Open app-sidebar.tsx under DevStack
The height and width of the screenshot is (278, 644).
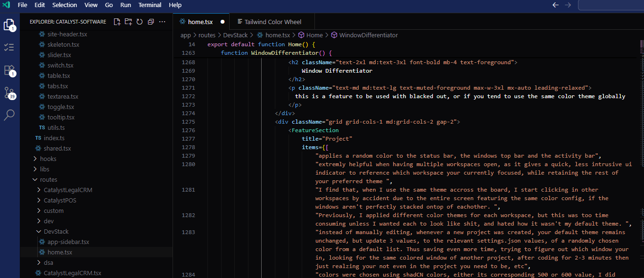click(68, 242)
